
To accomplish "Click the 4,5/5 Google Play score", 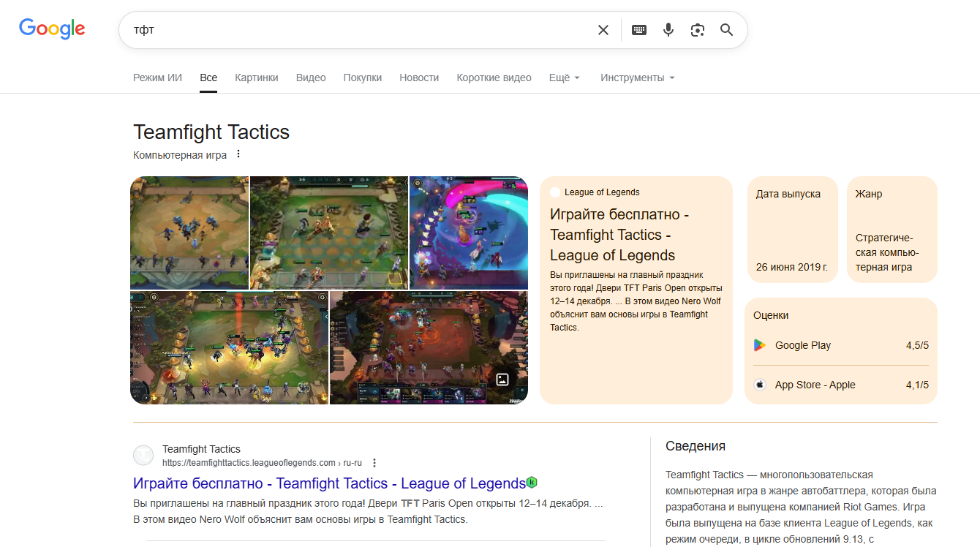I will (917, 345).
